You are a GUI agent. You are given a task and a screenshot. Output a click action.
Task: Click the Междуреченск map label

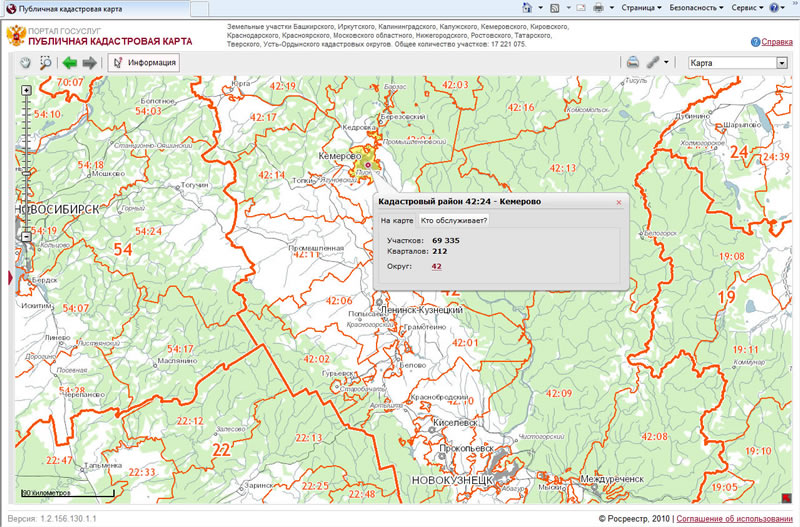click(612, 479)
